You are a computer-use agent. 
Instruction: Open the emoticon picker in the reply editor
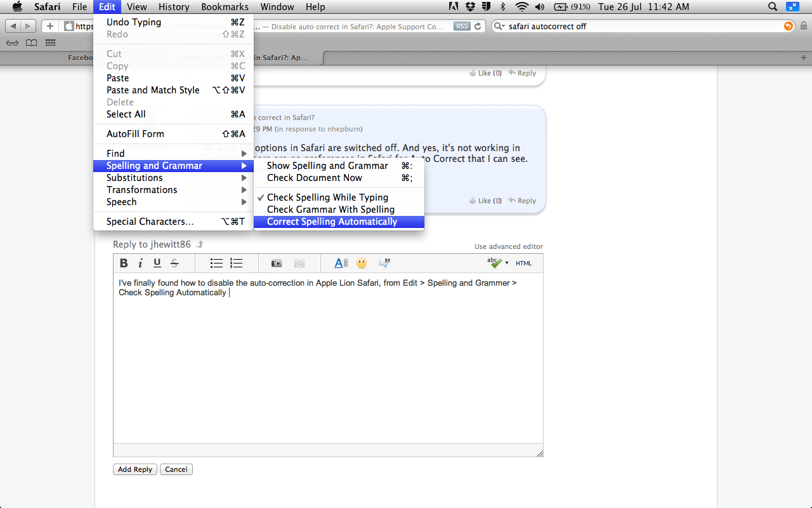[361, 263]
